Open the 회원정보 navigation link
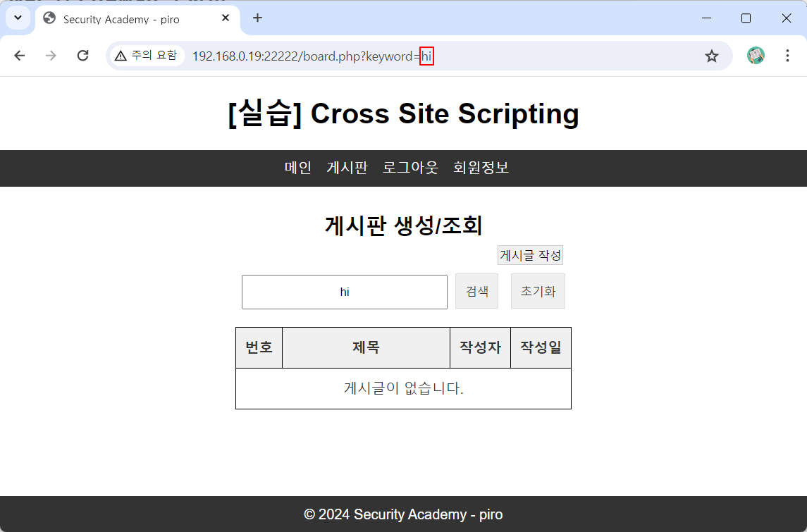807x532 pixels. pyautogui.click(x=481, y=168)
